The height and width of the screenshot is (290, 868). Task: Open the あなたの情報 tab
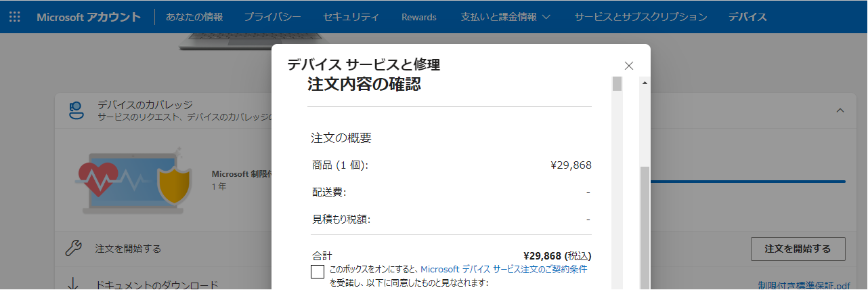pyautogui.click(x=194, y=16)
